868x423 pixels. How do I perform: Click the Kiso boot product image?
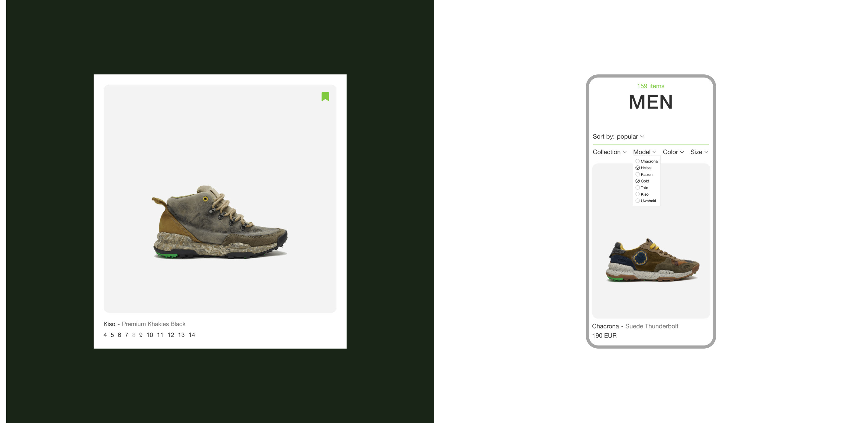coord(220,222)
